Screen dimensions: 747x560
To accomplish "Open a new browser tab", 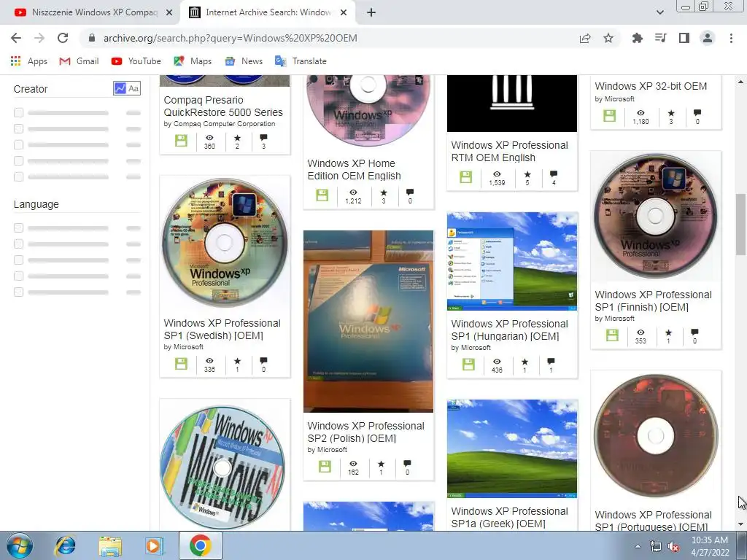I will pyautogui.click(x=371, y=12).
